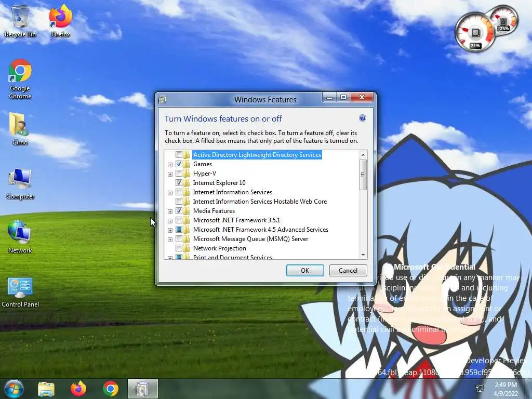Screen dimensions: 532x399
Task: Select the Network Projection label
Action: click(x=220, y=248)
